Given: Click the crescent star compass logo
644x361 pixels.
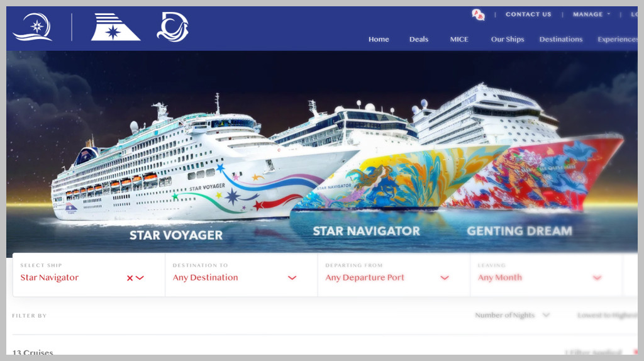Looking at the screenshot, I should tap(33, 27).
